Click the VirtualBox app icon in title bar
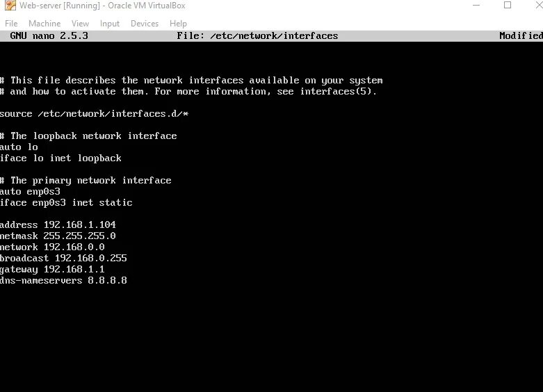The height and width of the screenshot is (392, 543). (10, 5)
